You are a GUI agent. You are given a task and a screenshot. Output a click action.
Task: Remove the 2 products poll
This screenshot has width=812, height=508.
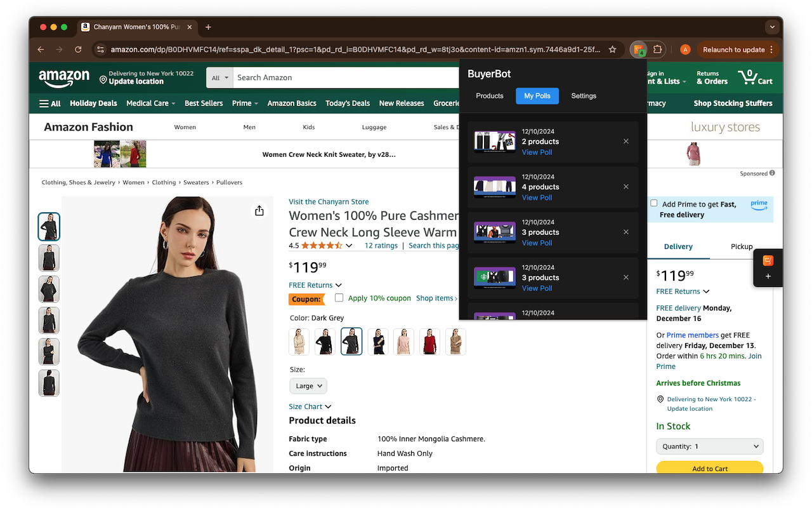tap(626, 142)
